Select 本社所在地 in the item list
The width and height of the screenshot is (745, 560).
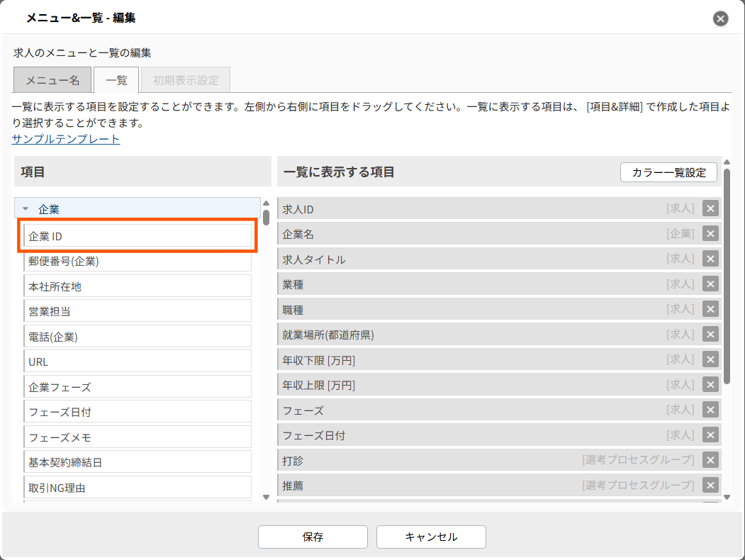[x=138, y=286]
